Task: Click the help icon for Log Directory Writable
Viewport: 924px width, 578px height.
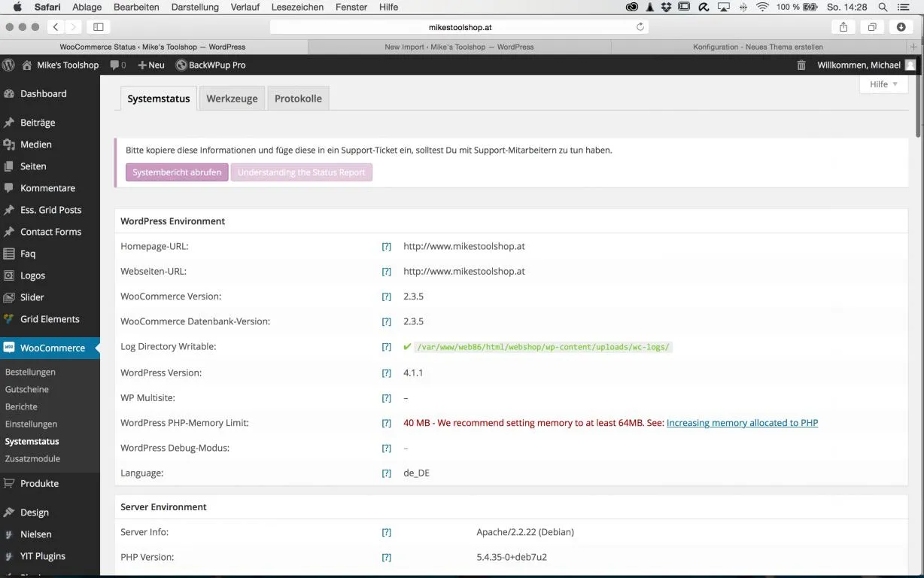Action: pyautogui.click(x=386, y=347)
